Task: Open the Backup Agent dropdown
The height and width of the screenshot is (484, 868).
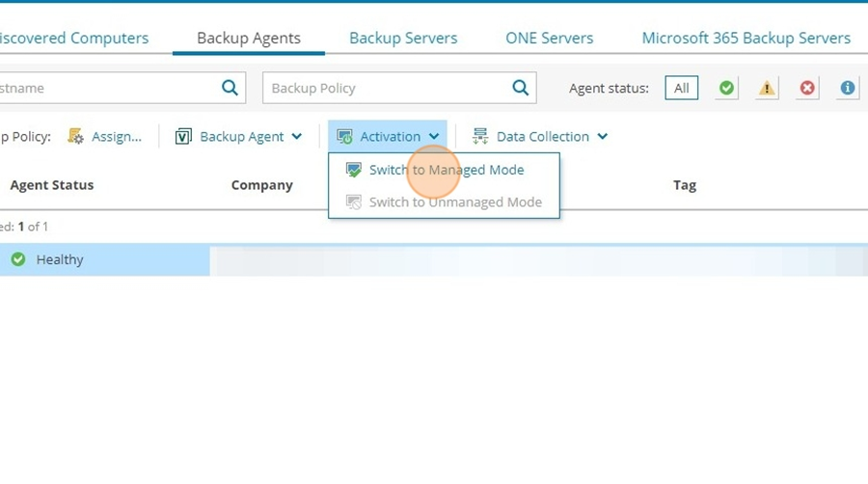Action: point(238,137)
